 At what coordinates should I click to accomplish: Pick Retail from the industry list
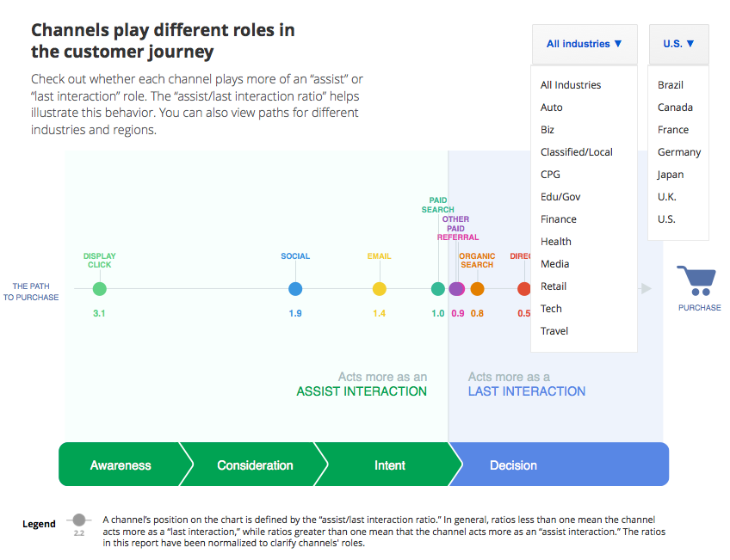click(554, 286)
